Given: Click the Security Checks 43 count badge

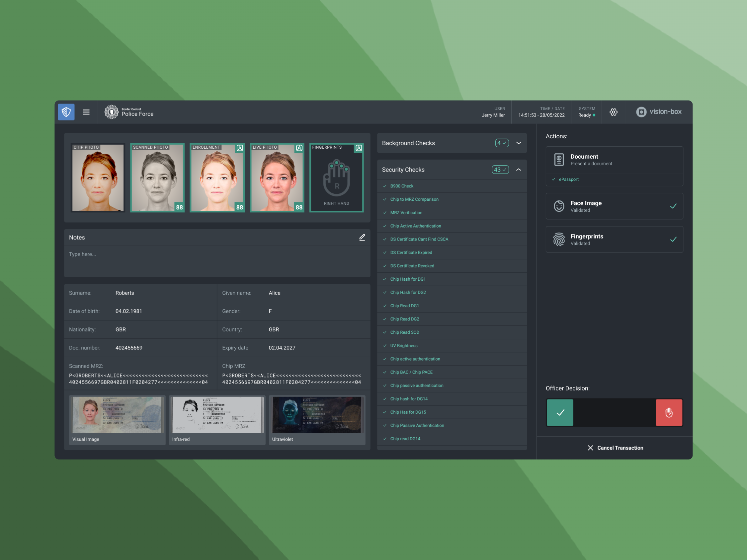Looking at the screenshot, I should 500,170.
